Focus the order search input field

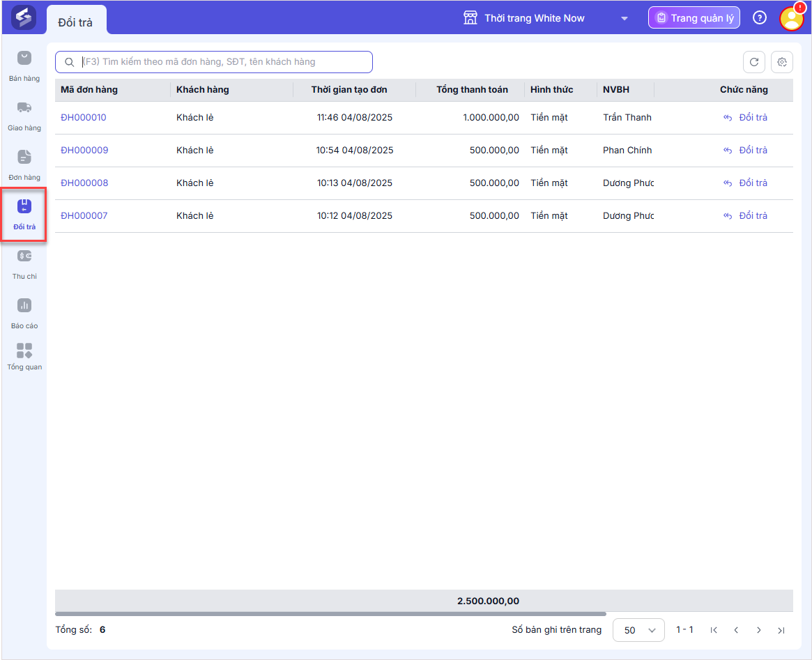pyautogui.click(x=223, y=62)
